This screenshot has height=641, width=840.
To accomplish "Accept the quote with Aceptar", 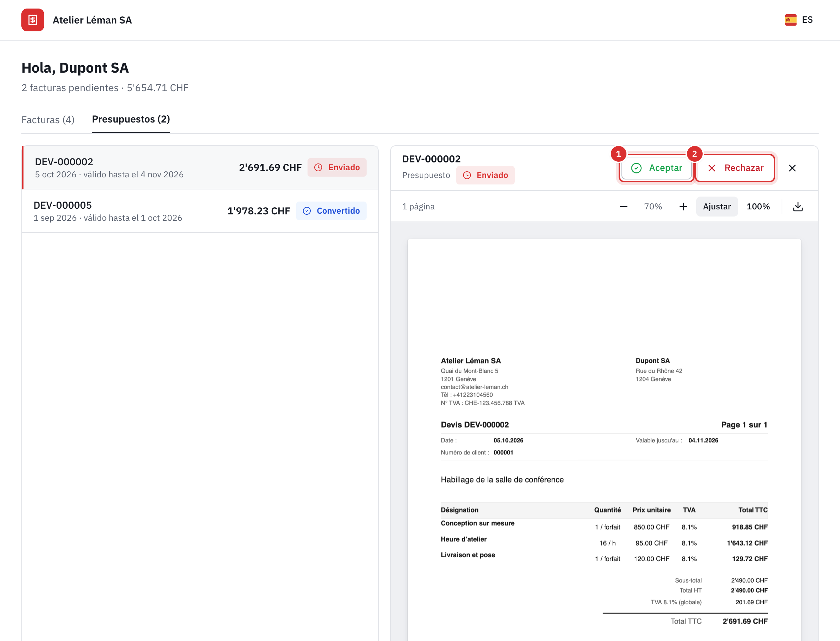I will 657,168.
